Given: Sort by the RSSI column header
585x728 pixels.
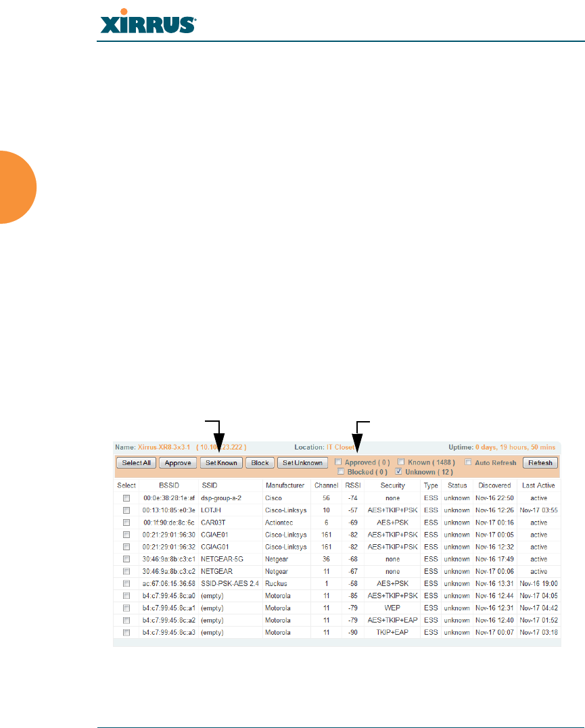Looking at the screenshot, I should pos(352,485).
